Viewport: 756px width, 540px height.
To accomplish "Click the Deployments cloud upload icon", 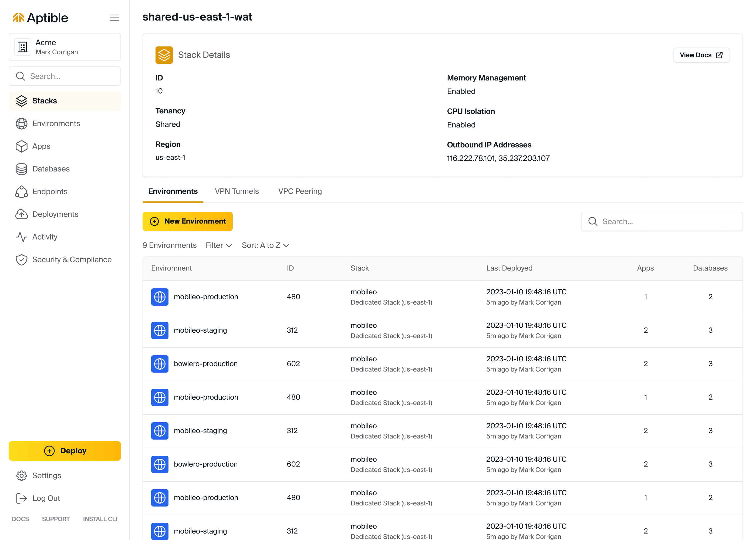I will 22,214.
